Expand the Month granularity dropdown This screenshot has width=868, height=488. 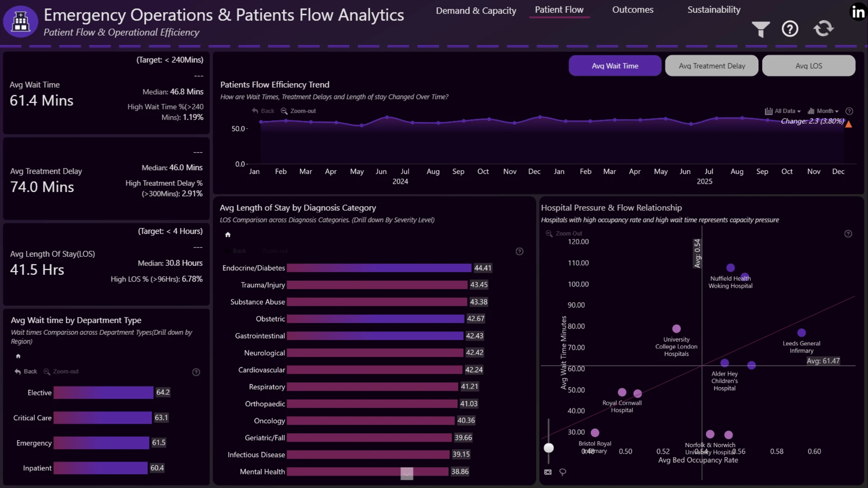(x=823, y=111)
